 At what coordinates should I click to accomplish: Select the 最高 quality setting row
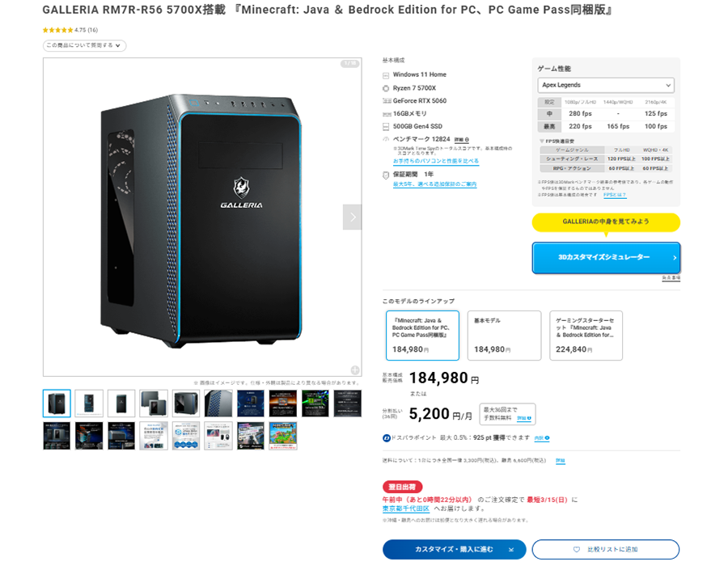point(551,127)
